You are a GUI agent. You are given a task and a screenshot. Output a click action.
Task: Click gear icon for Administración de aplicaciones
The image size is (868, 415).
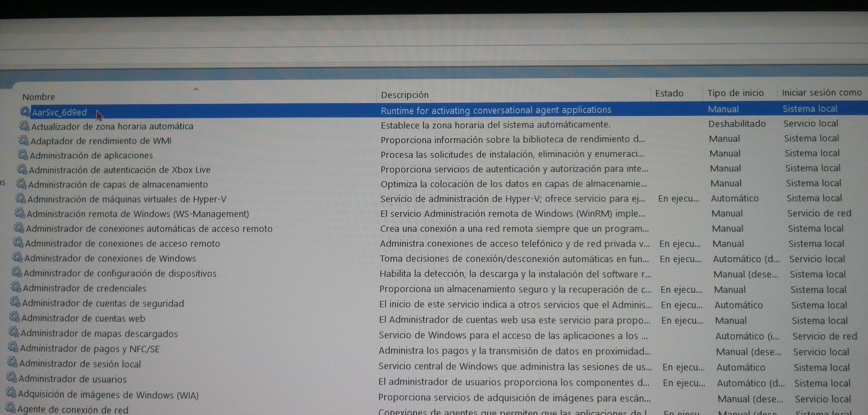coord(23,155)
